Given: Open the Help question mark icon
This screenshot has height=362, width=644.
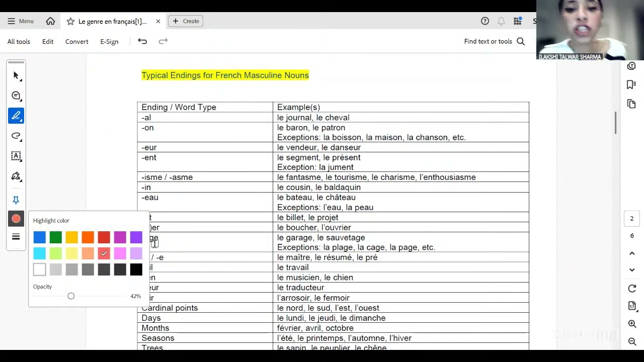Looking at the screenshot, I should [x=485, y=21].
